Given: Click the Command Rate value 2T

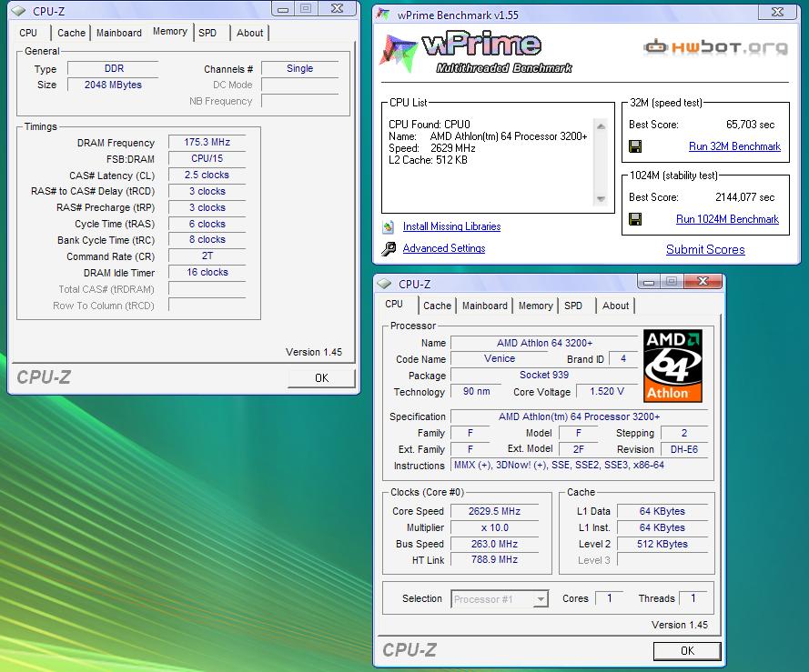Looking at the screenshot, I should pos(207,256).
